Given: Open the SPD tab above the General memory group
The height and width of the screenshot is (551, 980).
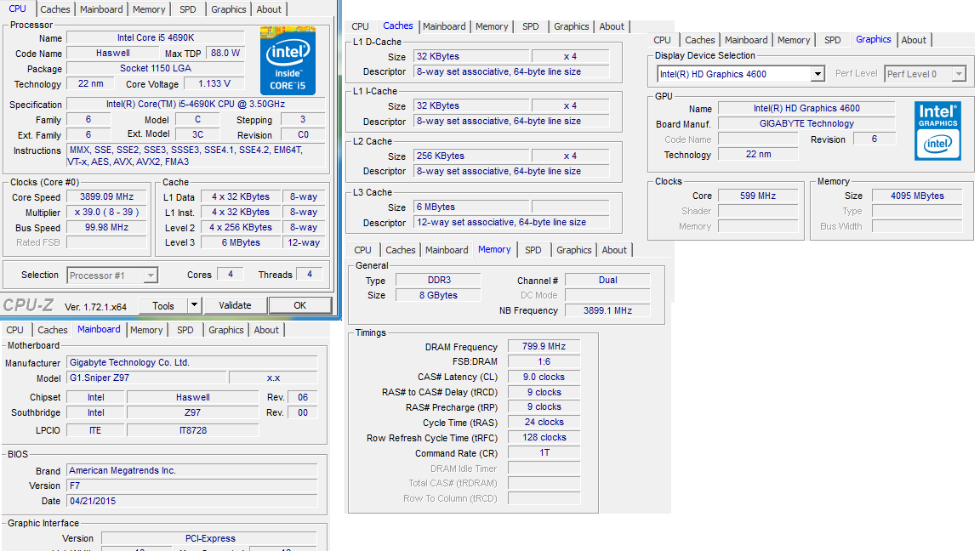Looking at the screenshot, I should pyautogui.click(x=533, y=250).
